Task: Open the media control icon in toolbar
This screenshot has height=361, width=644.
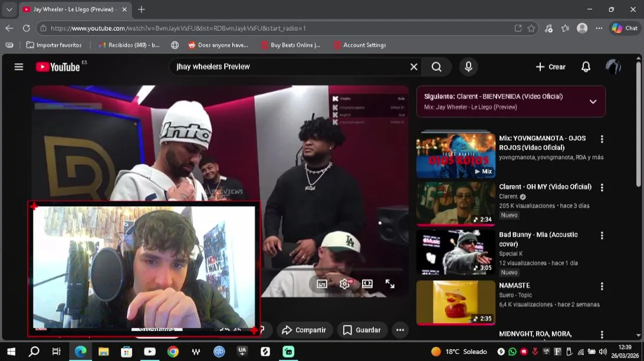Action: click(549, 29)
